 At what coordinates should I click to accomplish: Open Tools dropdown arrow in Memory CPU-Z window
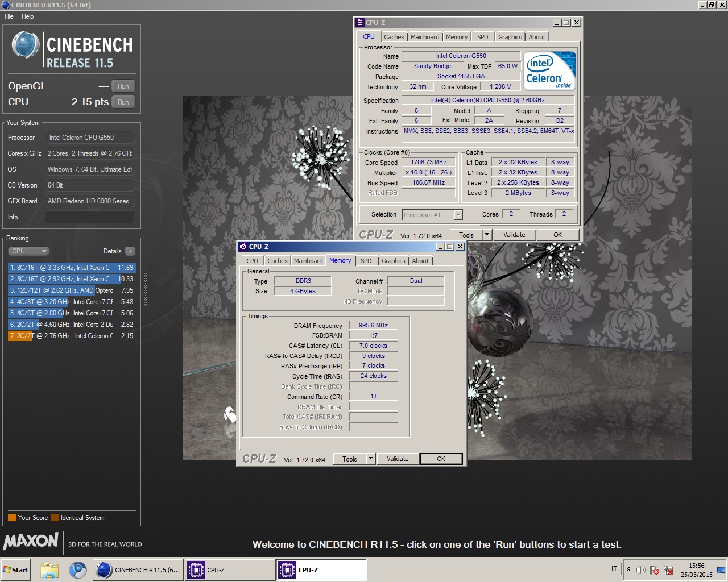pos(370,459)
